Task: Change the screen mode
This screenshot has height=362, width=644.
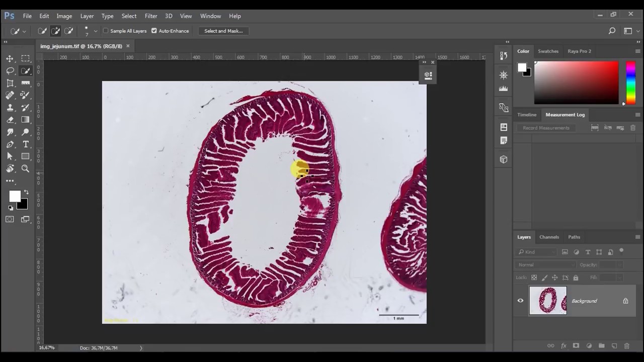Action: click(26, 219)
